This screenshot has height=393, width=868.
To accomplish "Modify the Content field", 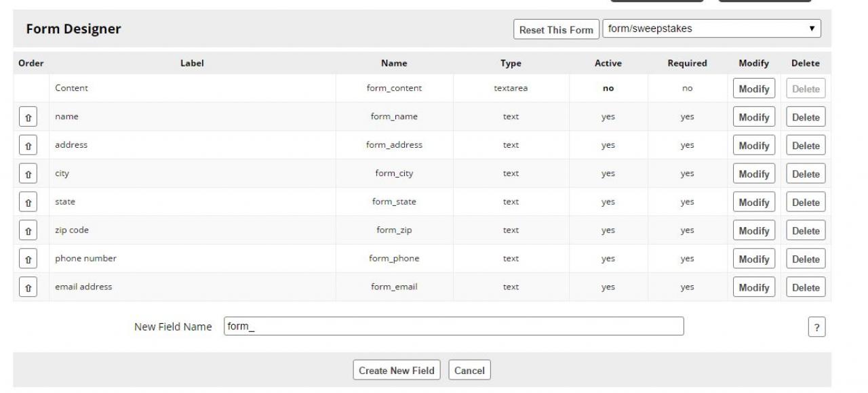I will click(x=753, y=89).
